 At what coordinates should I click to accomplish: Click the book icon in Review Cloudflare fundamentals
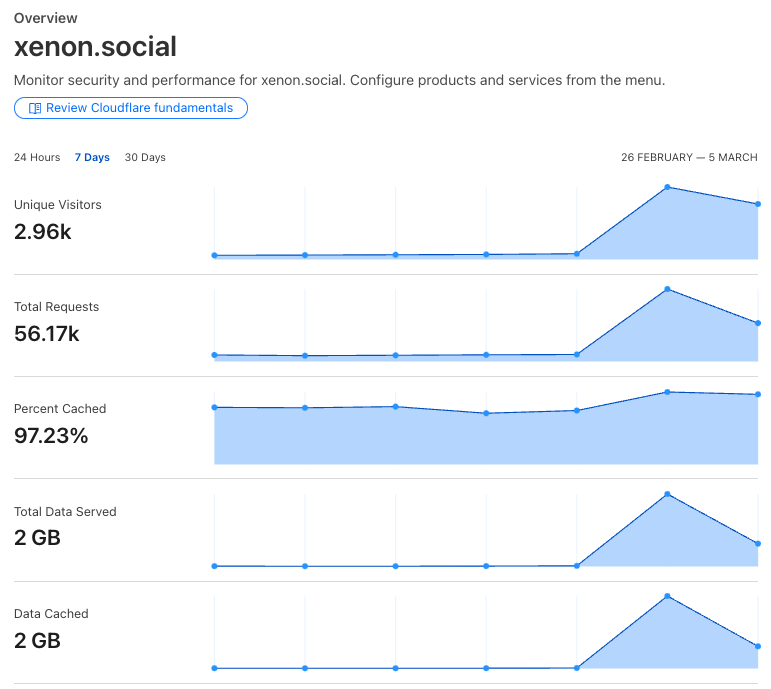pos(35,108)
